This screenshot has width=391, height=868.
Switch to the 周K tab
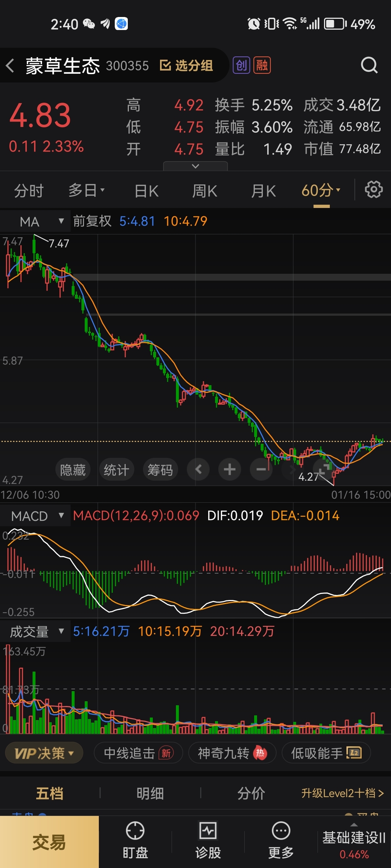pos(205,191)
